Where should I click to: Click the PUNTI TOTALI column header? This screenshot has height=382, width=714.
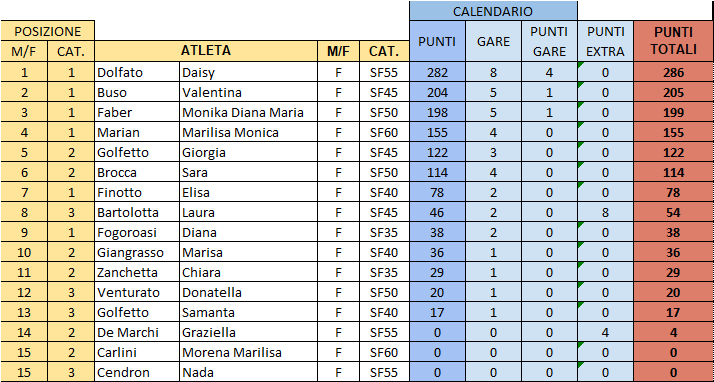[673, 41]
